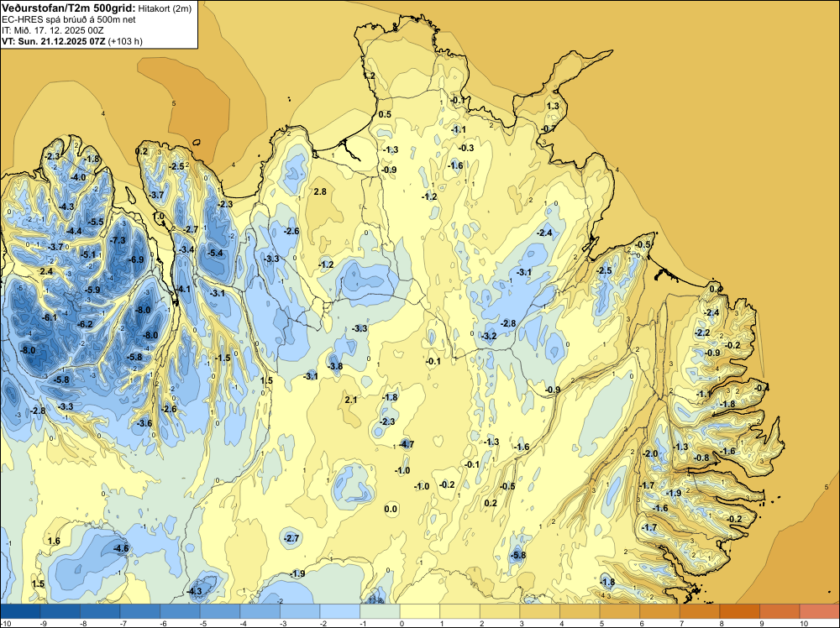Click the -4.6 temperature value
This screenshot has height=628, width=840.
click(122, 548)
